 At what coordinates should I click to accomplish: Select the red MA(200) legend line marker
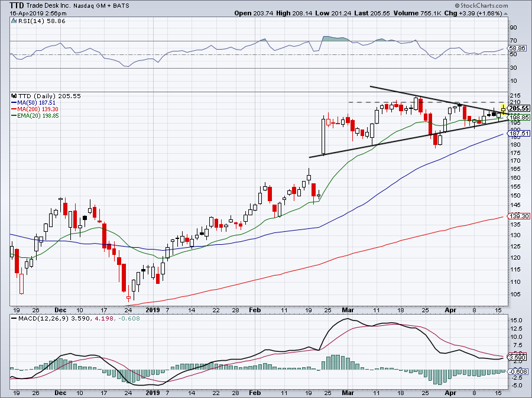click(14, 109)
